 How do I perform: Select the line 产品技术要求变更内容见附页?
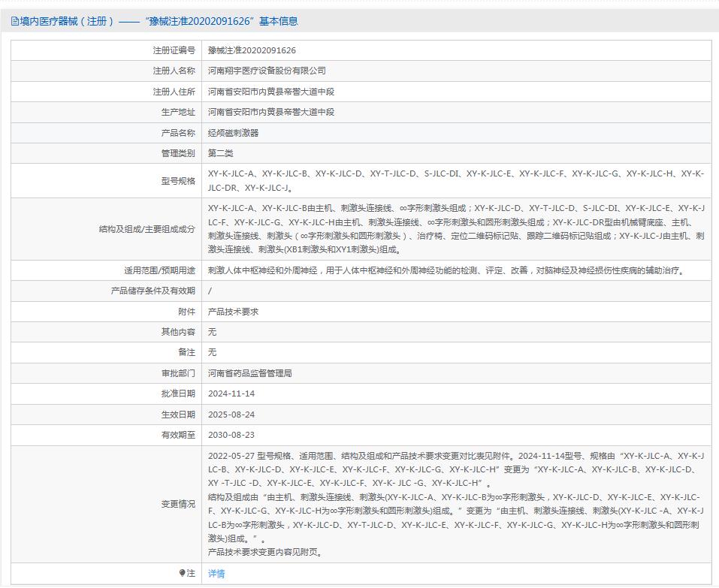coord(267,552)
